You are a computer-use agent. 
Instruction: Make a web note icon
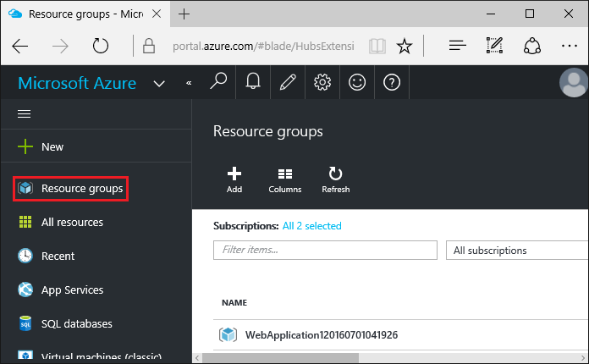pyautogui.click(x=494, y=46)
